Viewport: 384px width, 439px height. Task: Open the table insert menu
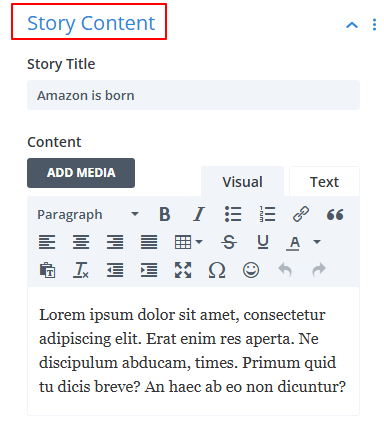(188, 242)
